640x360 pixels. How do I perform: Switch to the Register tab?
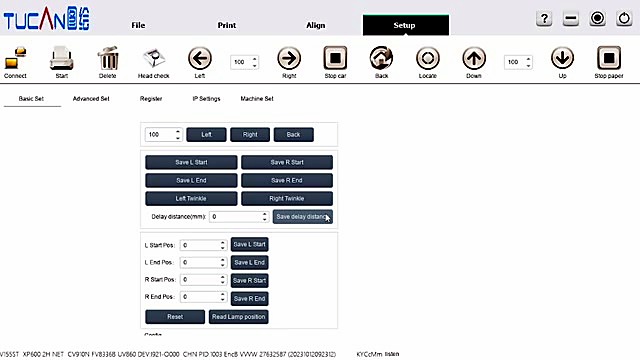[x=151, y=99]
